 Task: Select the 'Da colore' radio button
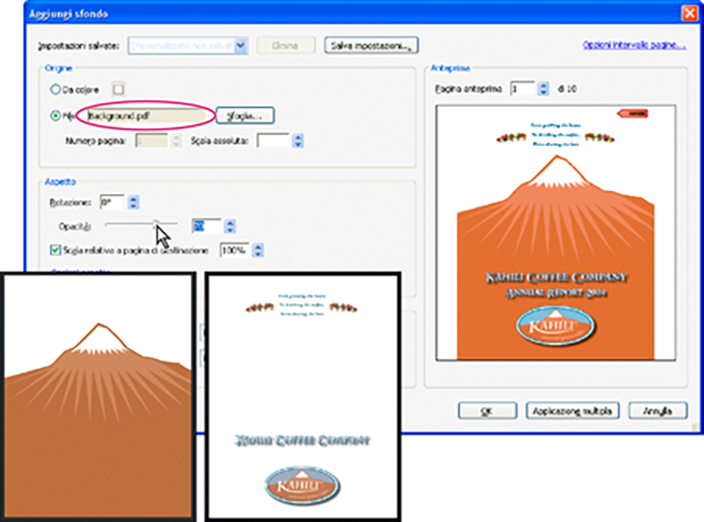[55, 89]
